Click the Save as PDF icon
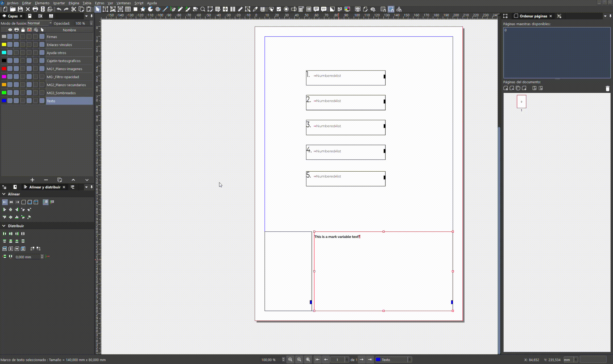This screenshot has width=613, height=364. (50, 9)
